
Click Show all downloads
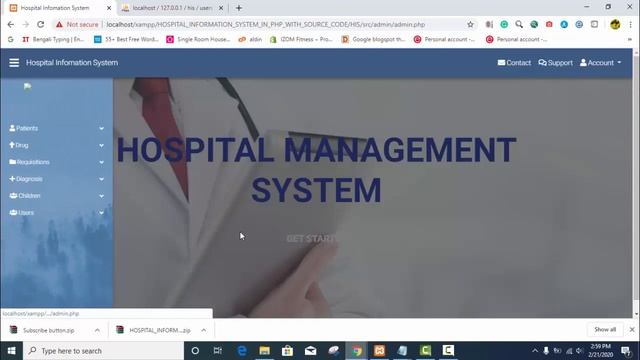click(605, 329)
